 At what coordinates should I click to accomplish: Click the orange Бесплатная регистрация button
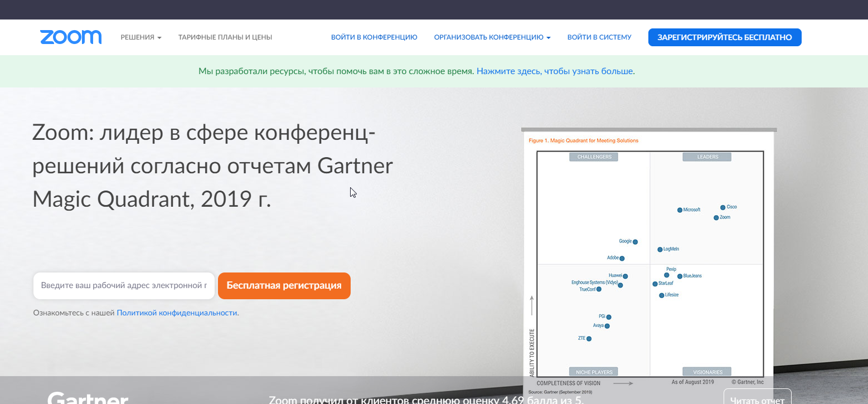point(284,286)
